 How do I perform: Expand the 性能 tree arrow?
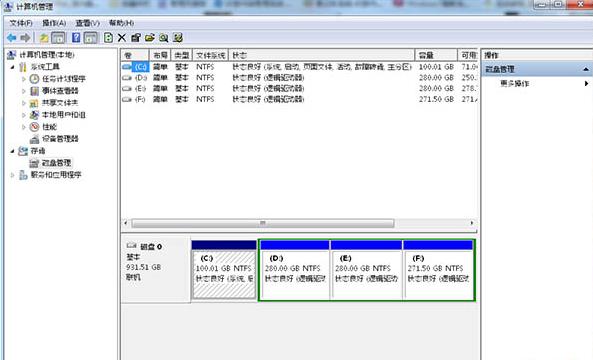click(x=24, y=127)
